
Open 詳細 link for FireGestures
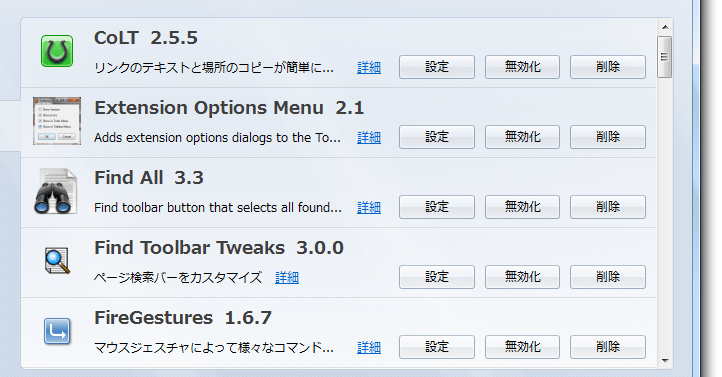369,348
